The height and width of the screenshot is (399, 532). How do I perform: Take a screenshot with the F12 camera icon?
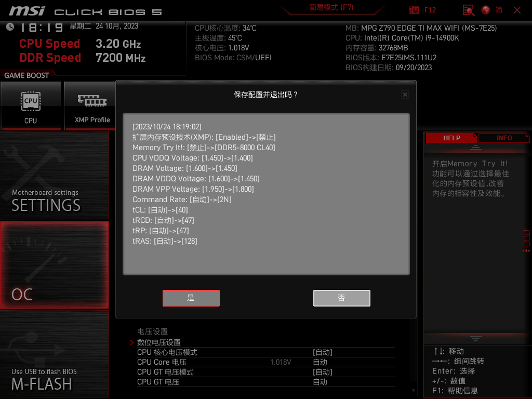tap(414, 10)
